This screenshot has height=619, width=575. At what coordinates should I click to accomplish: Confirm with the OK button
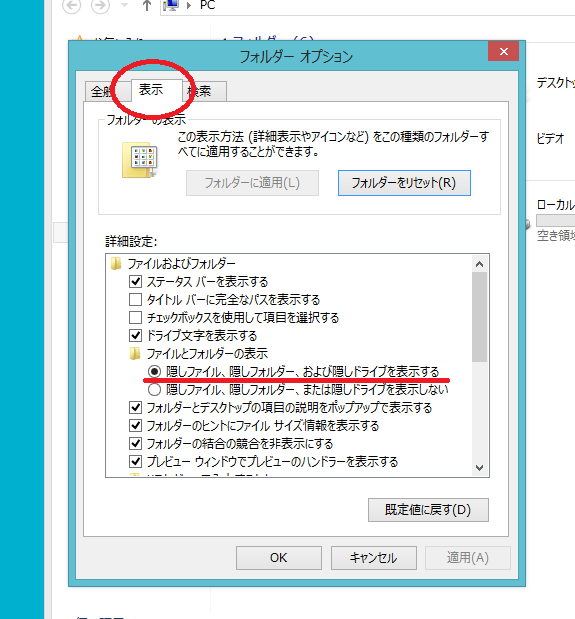pyautogui.click(x=279, y=558)
